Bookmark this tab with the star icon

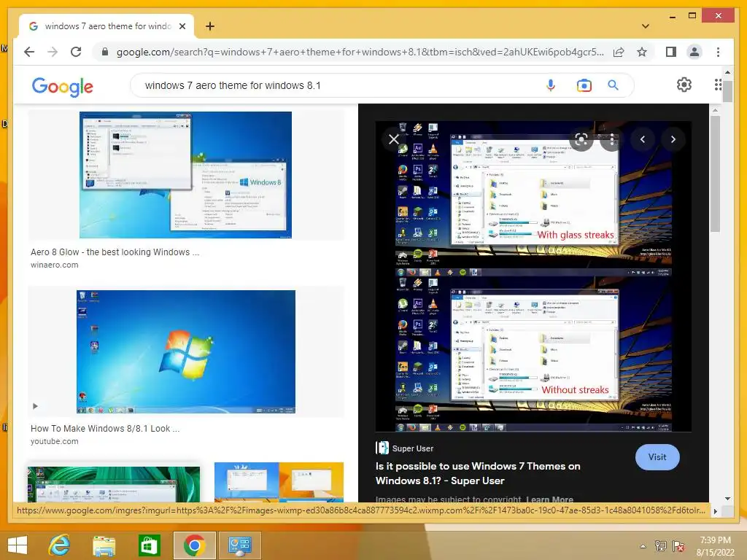pyautogui.click(x=642, y=52)
